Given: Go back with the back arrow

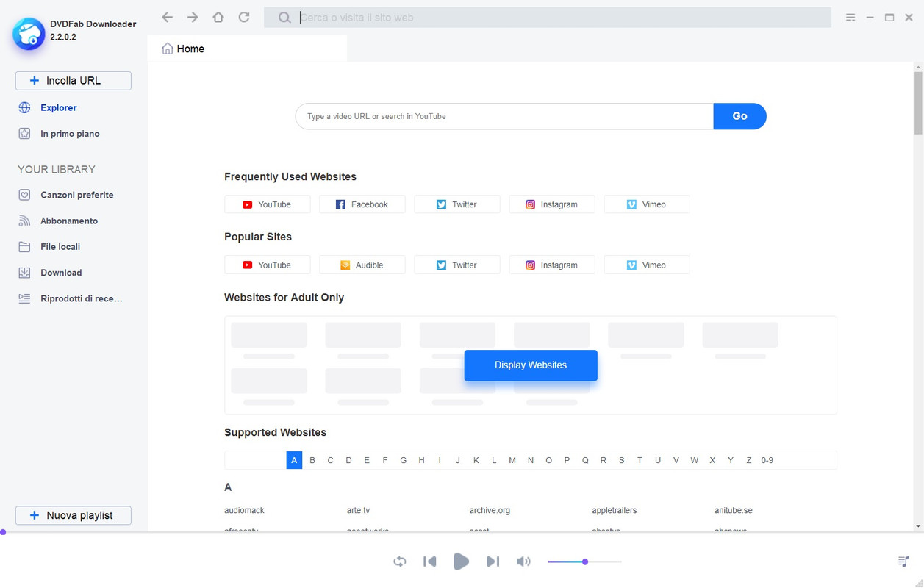Looking at the screenshot, I should [x=168, y=17].
